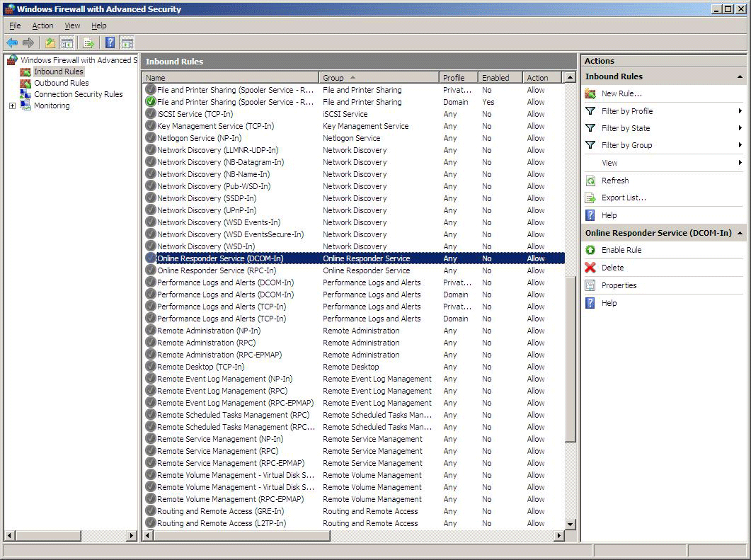Click the console tree horizontal scrollbar right arrow
Image resolution: width=751 pixels, height=560 pixels.
pos(132,535)
